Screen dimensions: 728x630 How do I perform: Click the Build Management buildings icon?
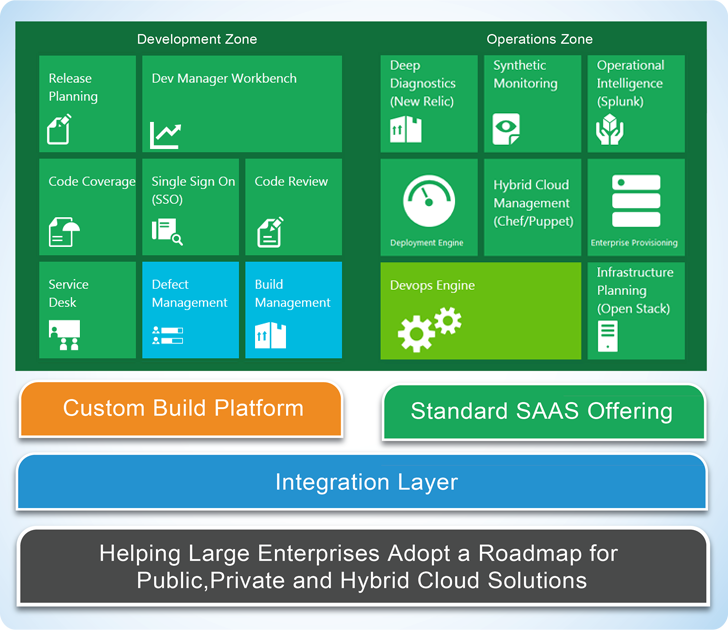pyautogui.click(x=270, y=335)
